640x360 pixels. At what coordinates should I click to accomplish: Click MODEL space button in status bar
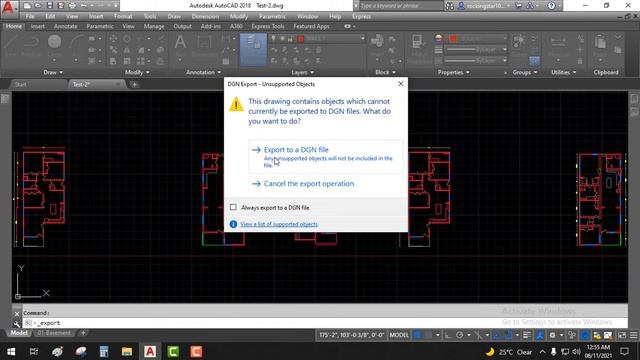click(399, 335)
